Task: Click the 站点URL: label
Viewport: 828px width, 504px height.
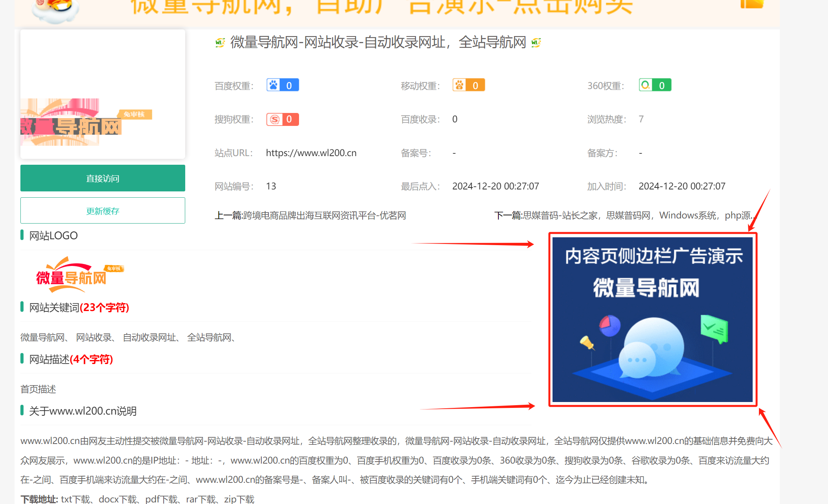Action: 234,153
